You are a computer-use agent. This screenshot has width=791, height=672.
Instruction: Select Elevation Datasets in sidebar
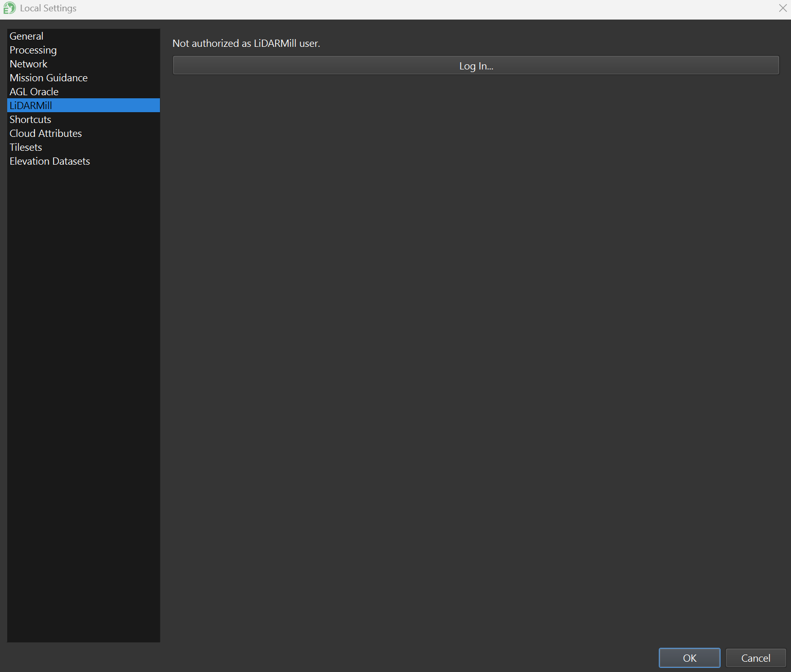click(x=50, y=161)
